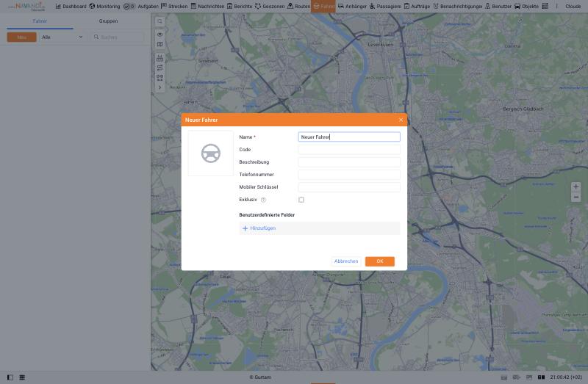Open the Berichte section
588x384 pixels.
[x=240, y=6]
